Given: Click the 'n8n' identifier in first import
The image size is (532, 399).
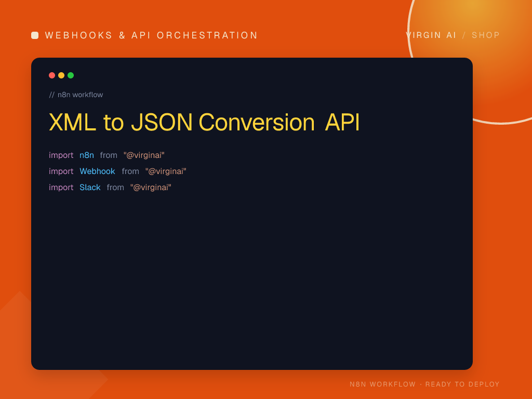Looking at the screenshot, I should [87, 155].
